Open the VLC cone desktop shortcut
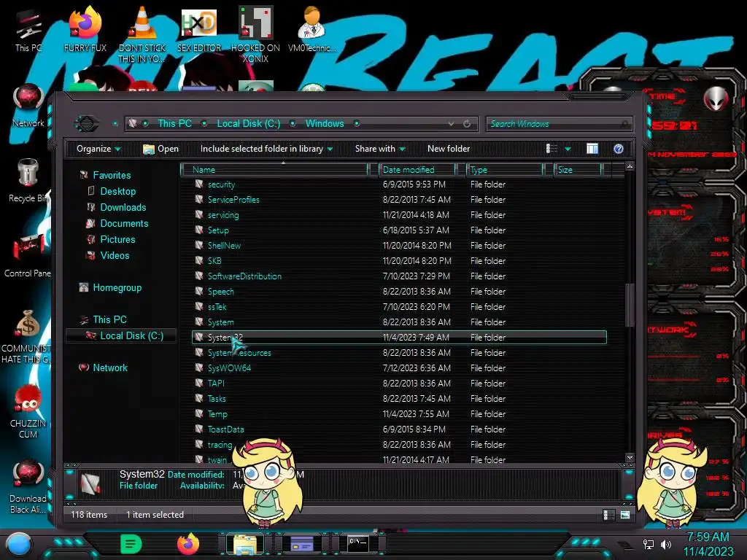This screenshot has width=747, height=560. pos(142,34)
